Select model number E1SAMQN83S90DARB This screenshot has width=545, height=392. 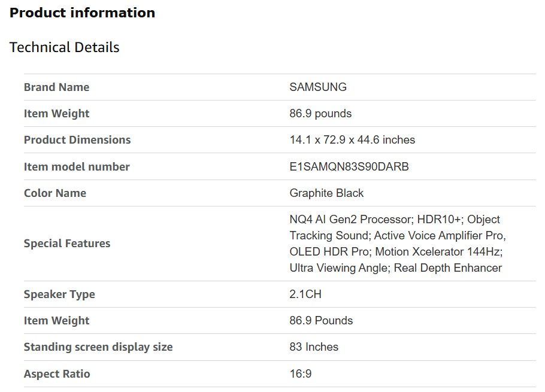349,167
